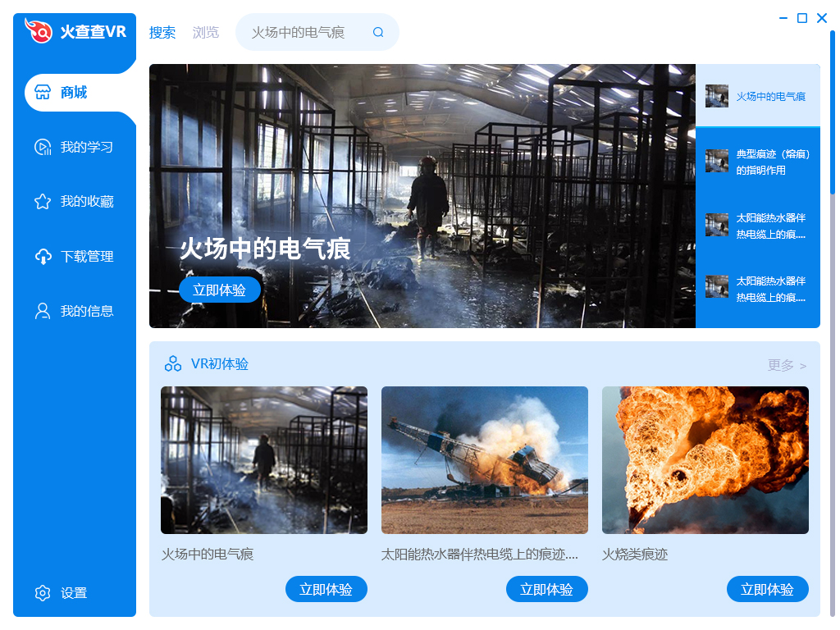Viewport: 840px width, 630px height.
Task: Click the 我的学习 play icon
Action: (x=43, y=147)
